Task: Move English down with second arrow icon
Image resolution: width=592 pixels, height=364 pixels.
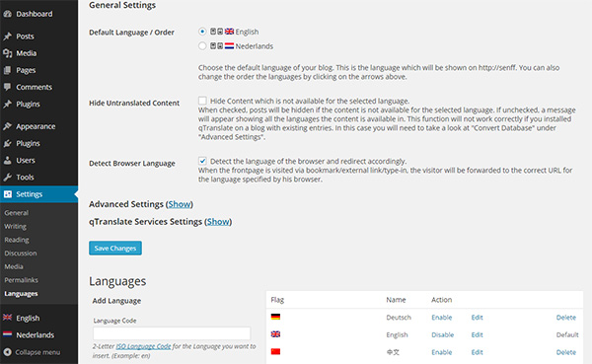Action: 220,32
